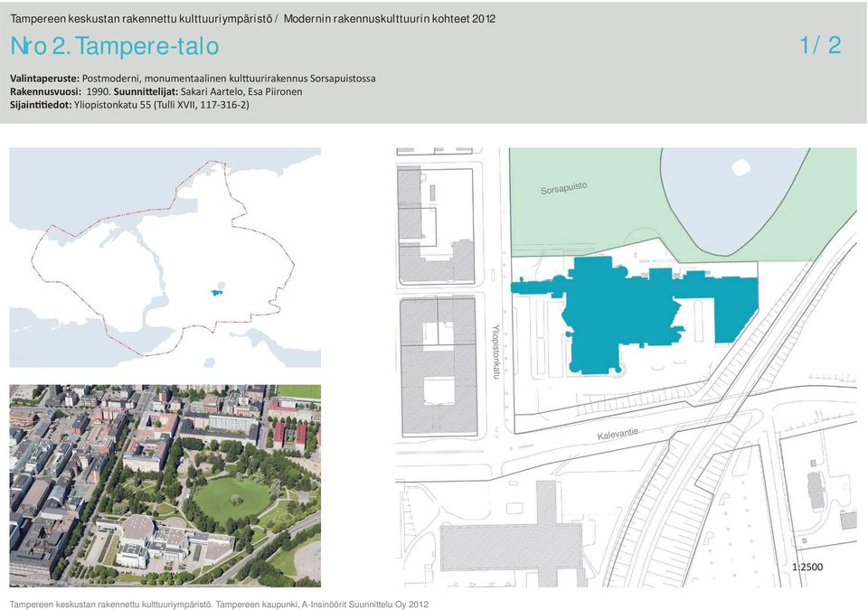Click the address "Yliopistonkatu 55 (Tulli XVII, 117-316-2)"

(x=162, y=105)
